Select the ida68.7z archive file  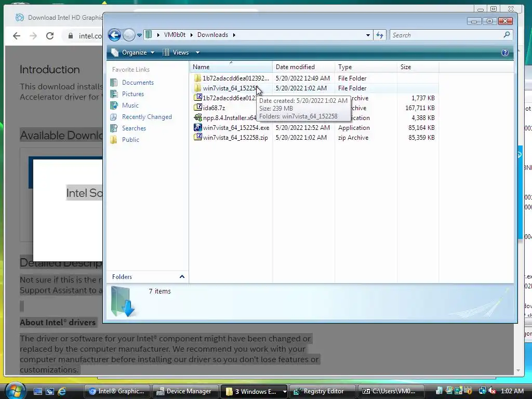214,108
